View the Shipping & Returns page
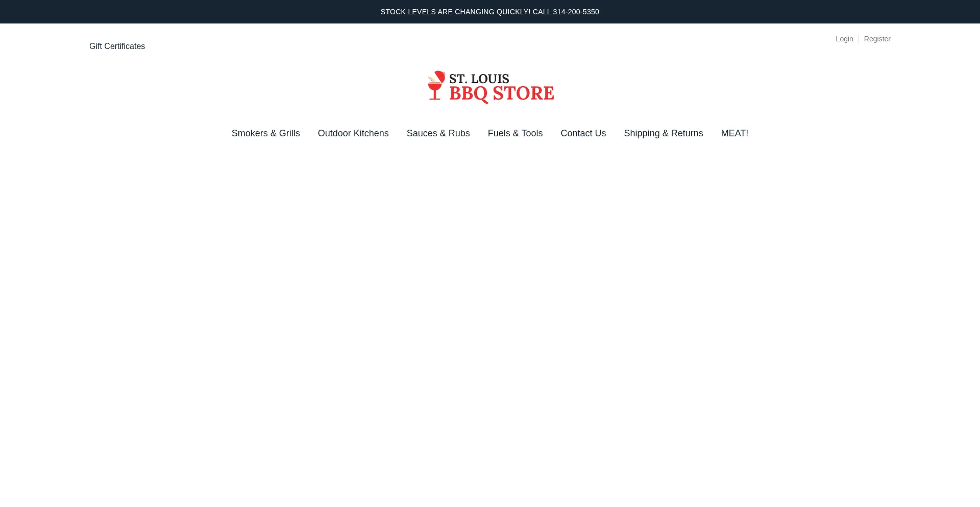 [x=663, y=133]
